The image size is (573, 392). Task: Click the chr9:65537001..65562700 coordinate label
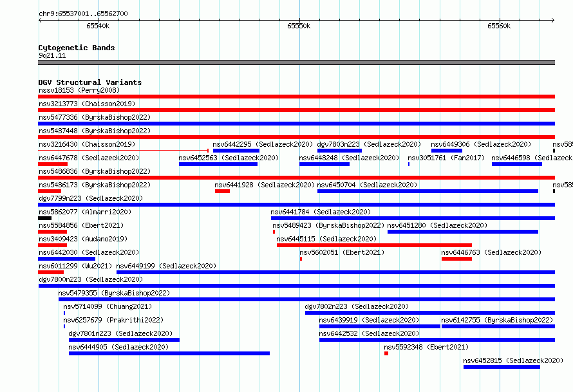pos(83,14)
